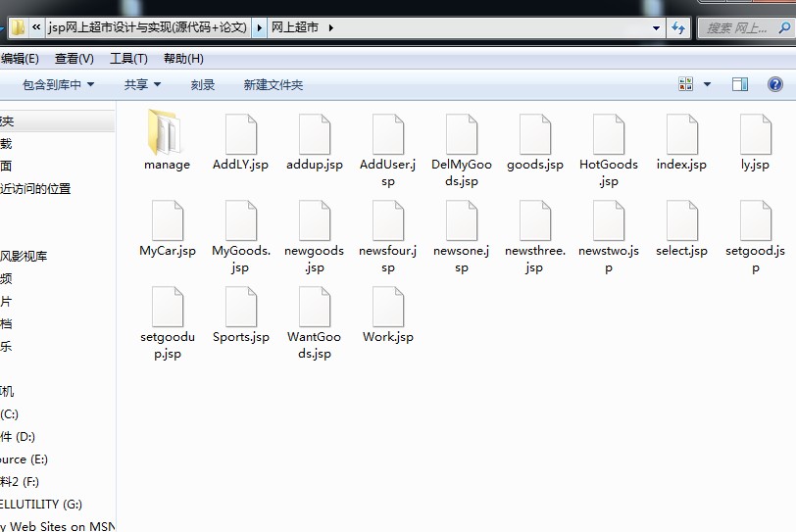796x532 pixels.
Task: Open Web Sites on MSN sidebar item
Action: click(x=58, y=526)
